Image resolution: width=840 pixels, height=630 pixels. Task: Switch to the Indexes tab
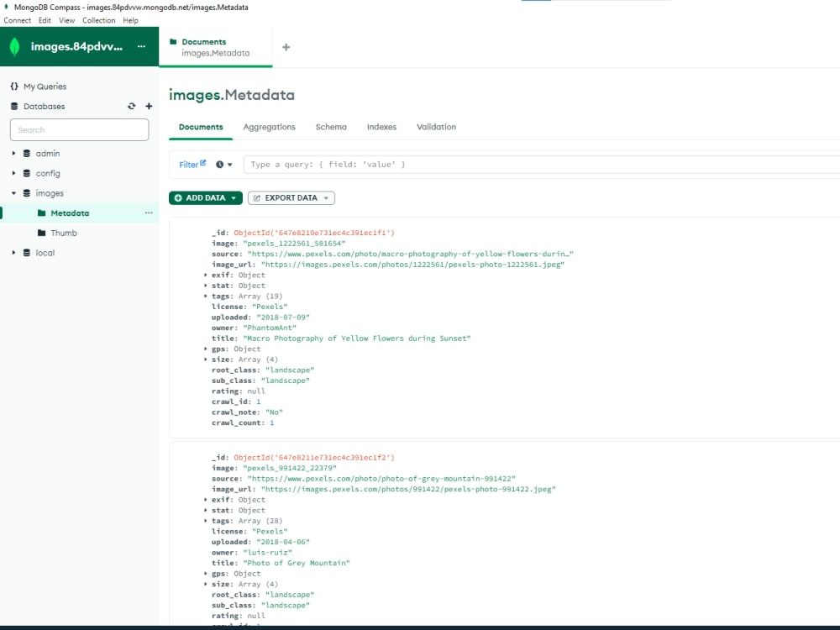click(381, 127)
